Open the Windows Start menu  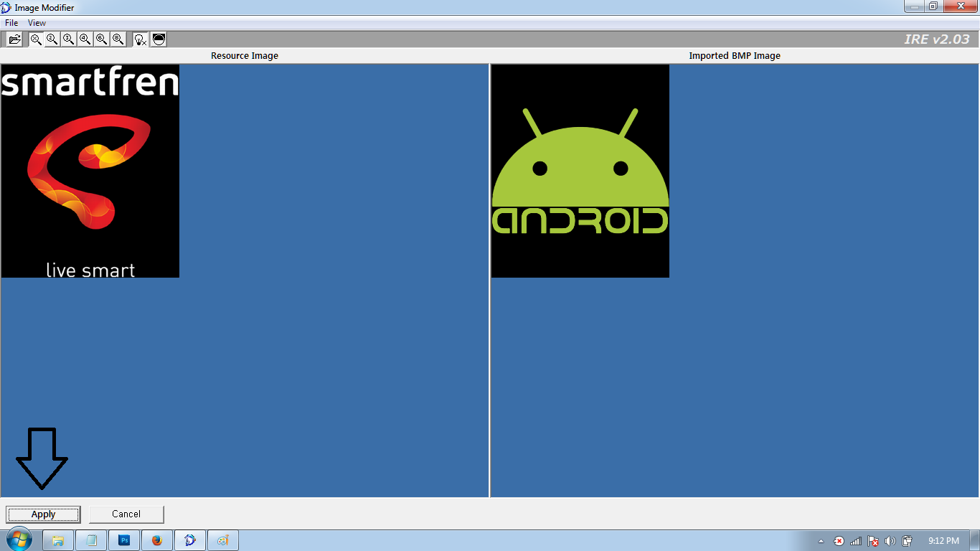coord(19,540)
